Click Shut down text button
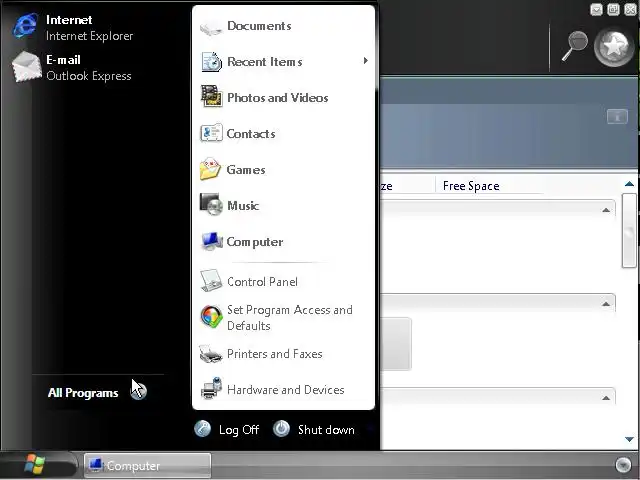Screen dimensions: 640x480 click(326, 430)
